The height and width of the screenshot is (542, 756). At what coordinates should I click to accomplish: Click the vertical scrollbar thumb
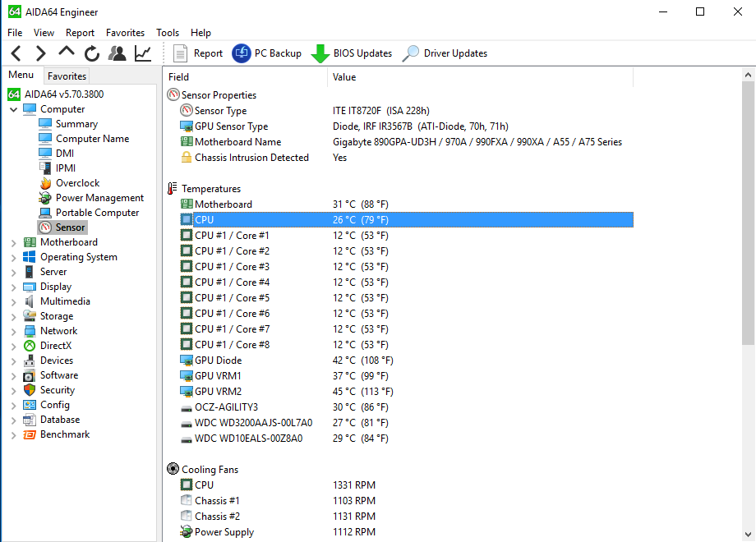747,213
